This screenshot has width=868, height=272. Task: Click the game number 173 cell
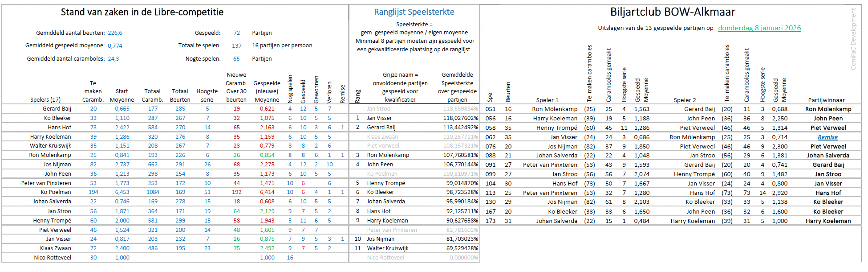click(x=490, y=221)
